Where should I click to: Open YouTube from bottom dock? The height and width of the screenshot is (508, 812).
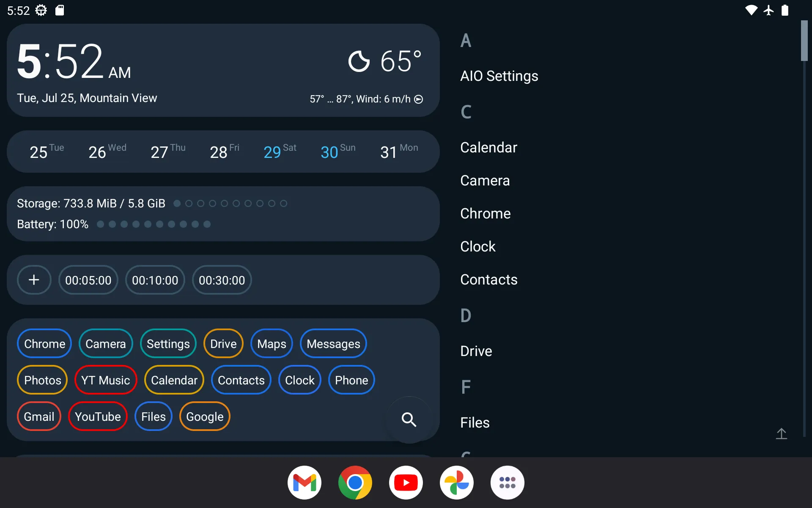point(406,482)
